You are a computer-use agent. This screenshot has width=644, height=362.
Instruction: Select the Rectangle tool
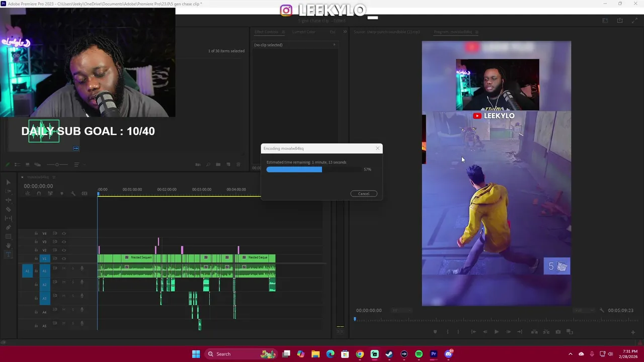click(9, 236)
